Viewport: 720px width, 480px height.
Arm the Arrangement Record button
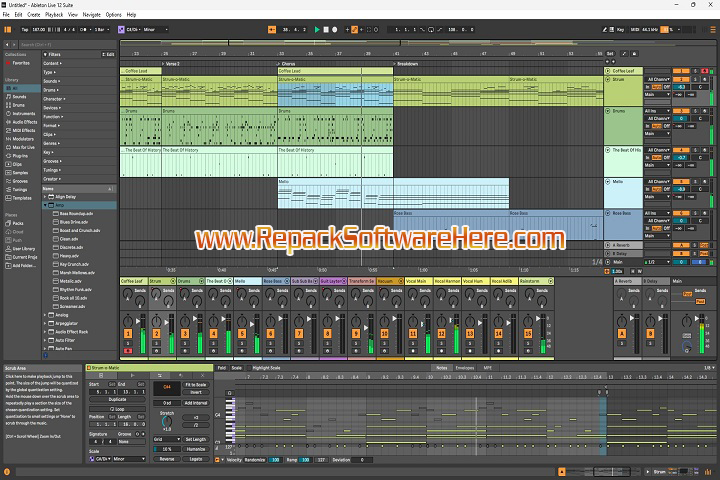point(335,29)
